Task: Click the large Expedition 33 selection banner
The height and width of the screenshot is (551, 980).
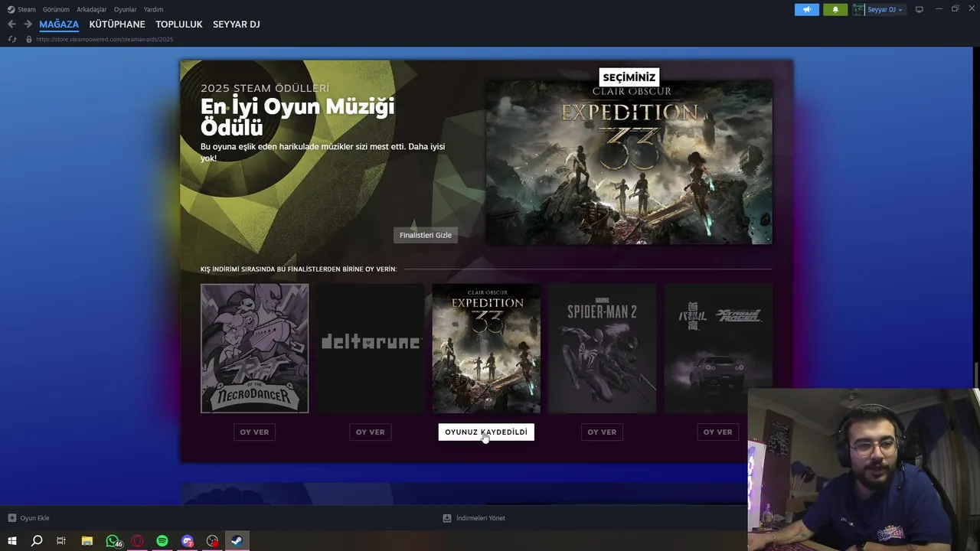Action: point(629,163)
